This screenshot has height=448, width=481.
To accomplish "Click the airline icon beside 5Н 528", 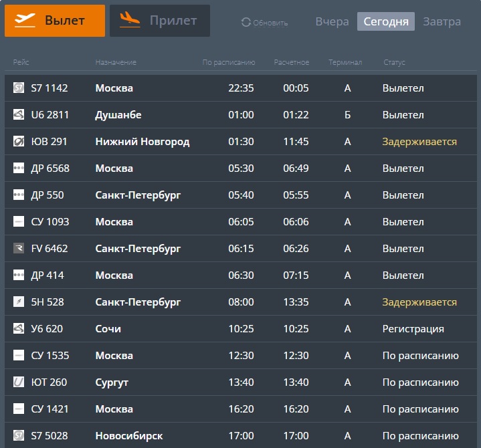I will pyautogui.click(x=19, y=302).
